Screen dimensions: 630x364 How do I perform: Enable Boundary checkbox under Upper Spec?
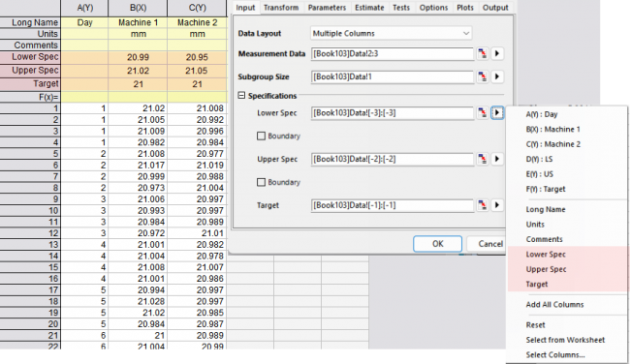coord(261,182)
